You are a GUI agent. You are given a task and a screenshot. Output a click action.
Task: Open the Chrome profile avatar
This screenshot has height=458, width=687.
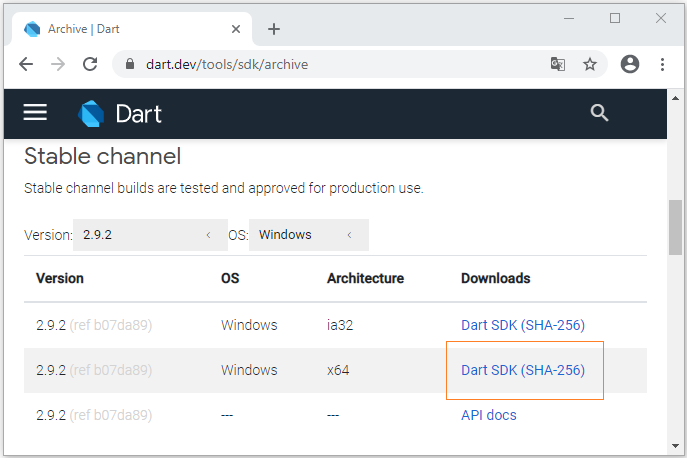[x=630, y=64]
